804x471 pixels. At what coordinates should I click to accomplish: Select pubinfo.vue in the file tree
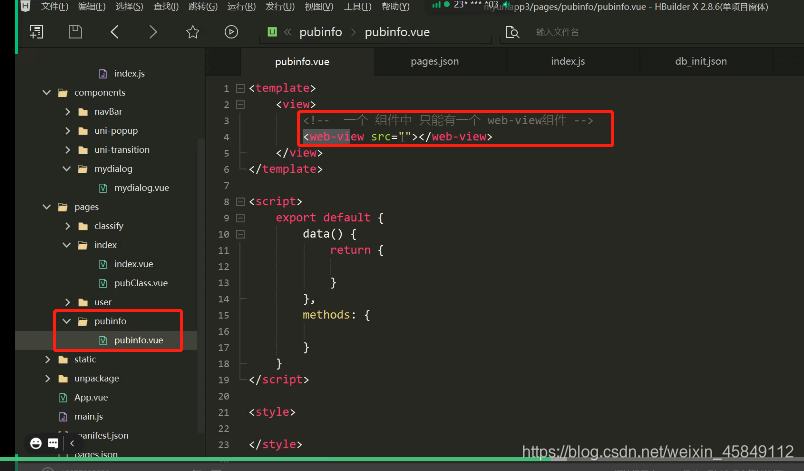coord(138,340)
